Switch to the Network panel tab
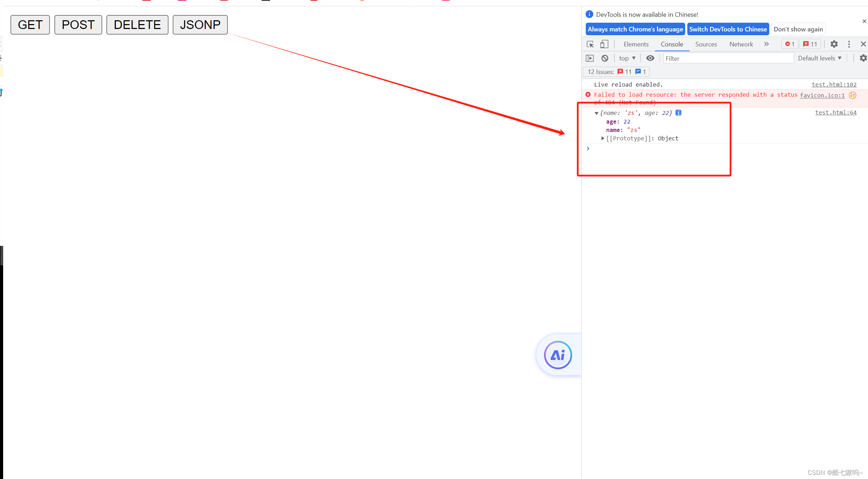The image size is (868, 479). (742, 44)
